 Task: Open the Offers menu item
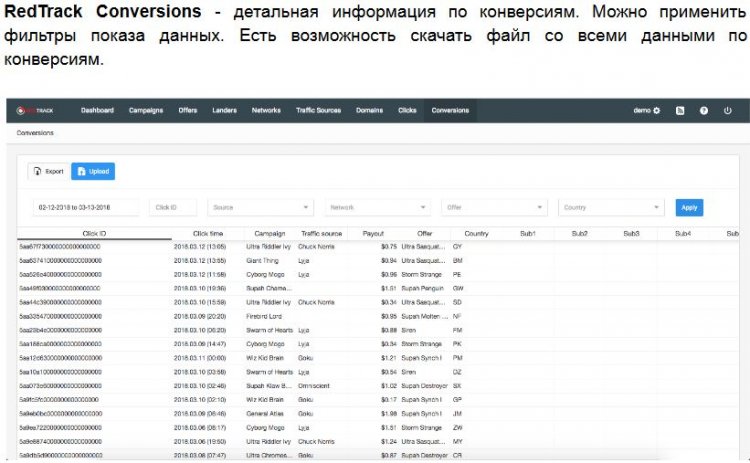[188, 110]
